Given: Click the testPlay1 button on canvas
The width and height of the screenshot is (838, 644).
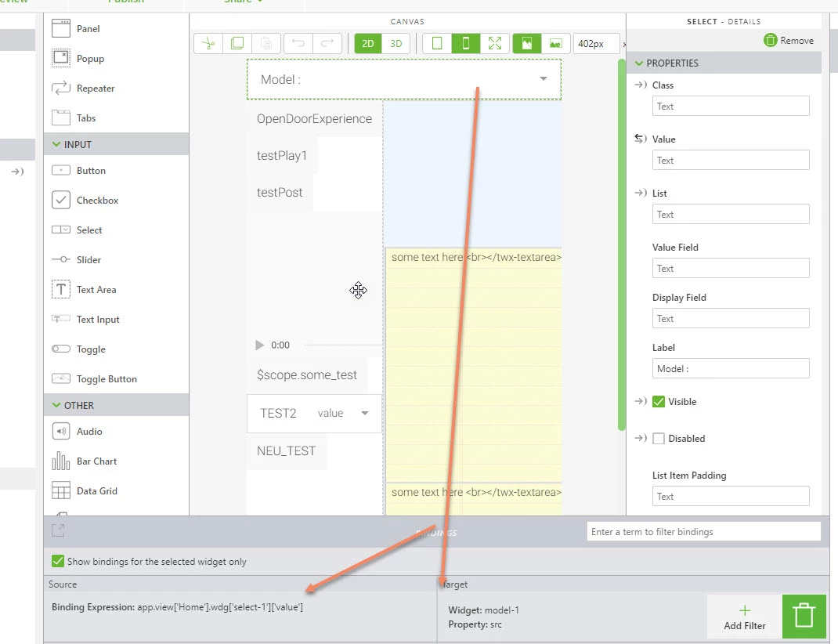Looking at the screenshot, I should (282, 156).
